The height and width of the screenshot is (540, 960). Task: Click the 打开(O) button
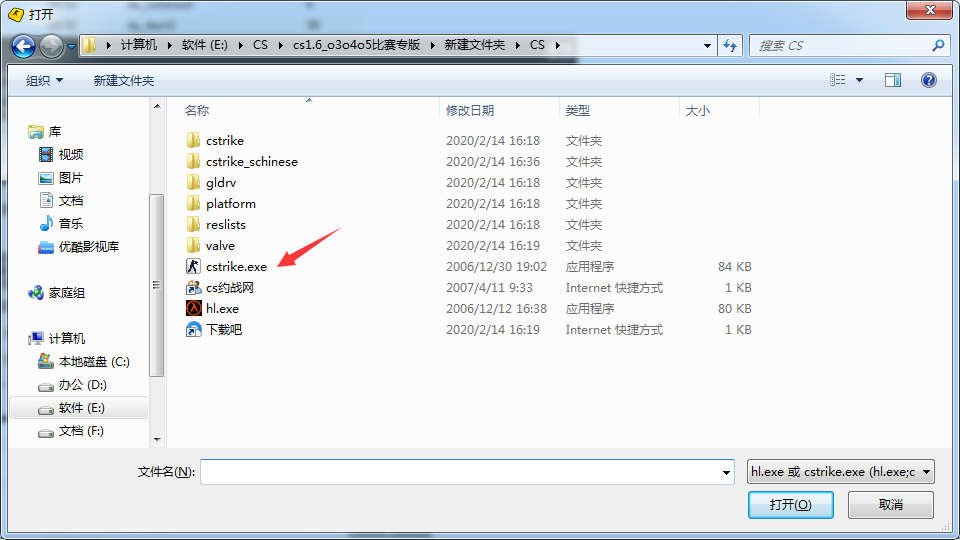click(790, 504)
